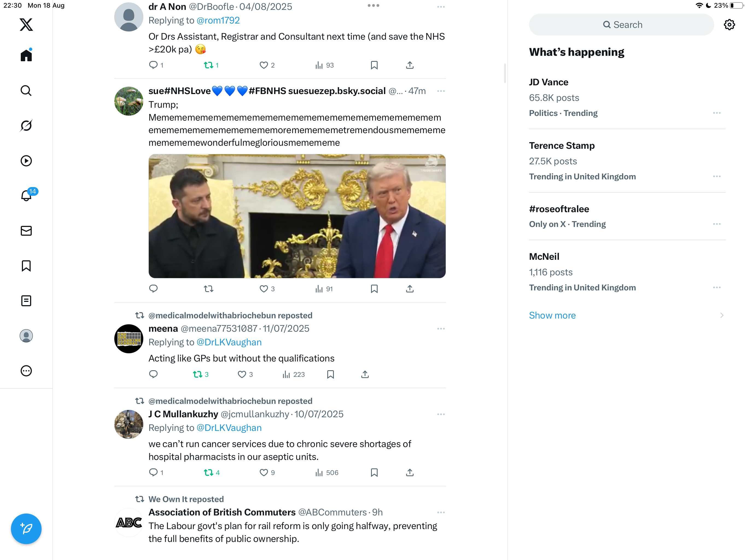Open the Terence Stamp trending topic
The height and width of the screenshot is (560, 747).
627,161
